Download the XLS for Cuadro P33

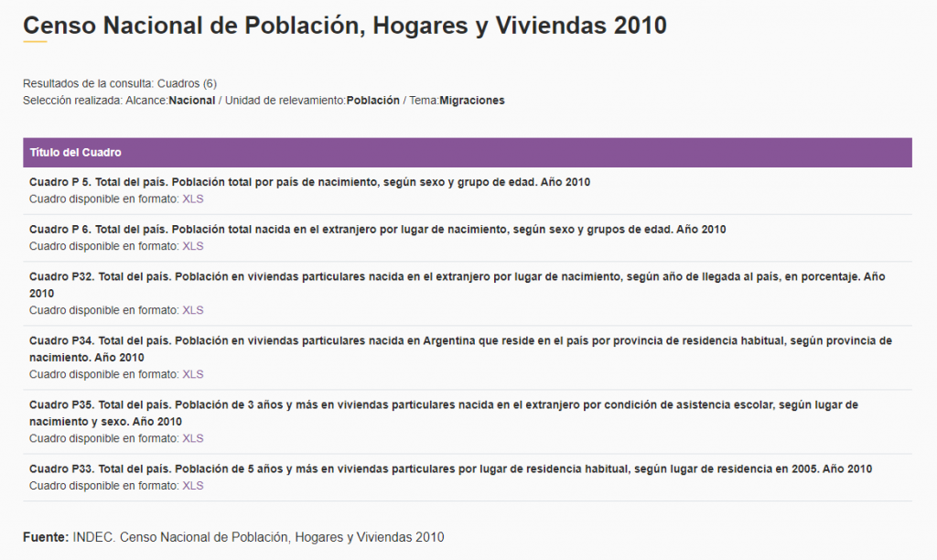pos(192,486)
